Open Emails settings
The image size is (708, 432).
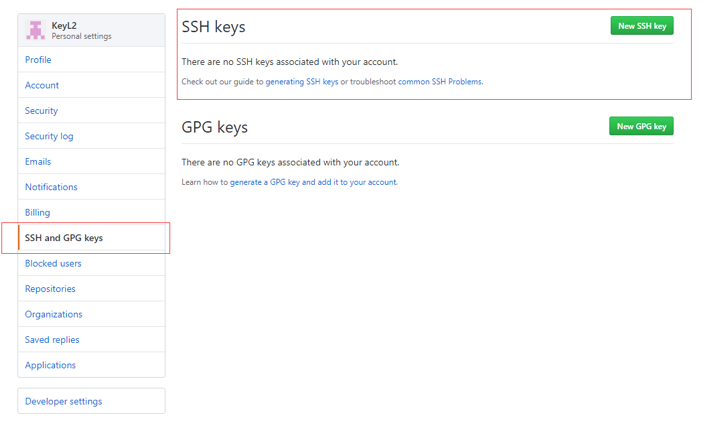(38, 162)
